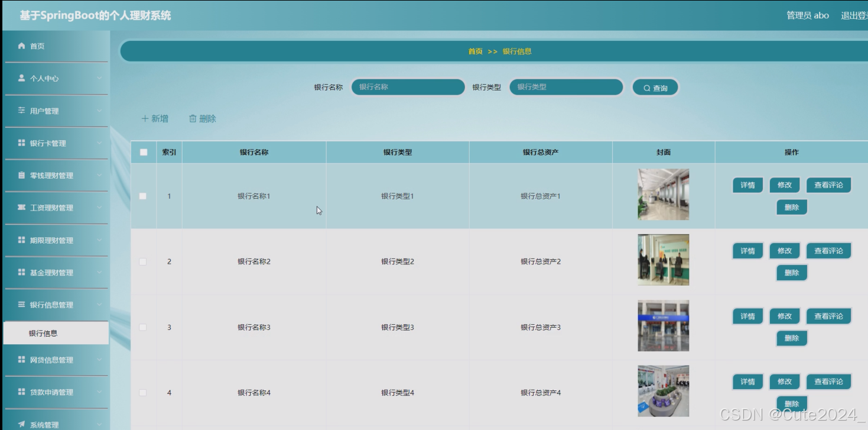Click the person icon for 个人中心
The width and height of the screenshot is (868, 430).
point(22,78)
